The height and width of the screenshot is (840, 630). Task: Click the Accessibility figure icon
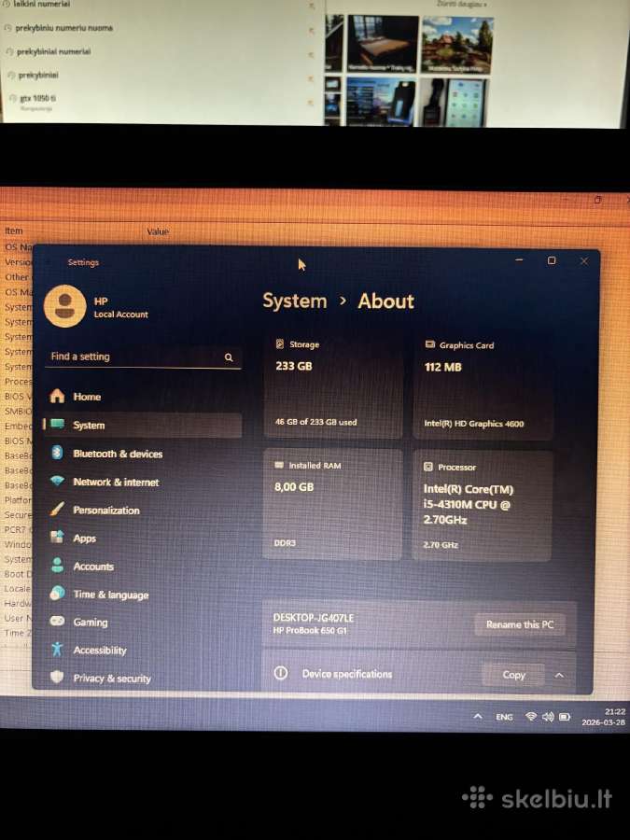point(57,650)
